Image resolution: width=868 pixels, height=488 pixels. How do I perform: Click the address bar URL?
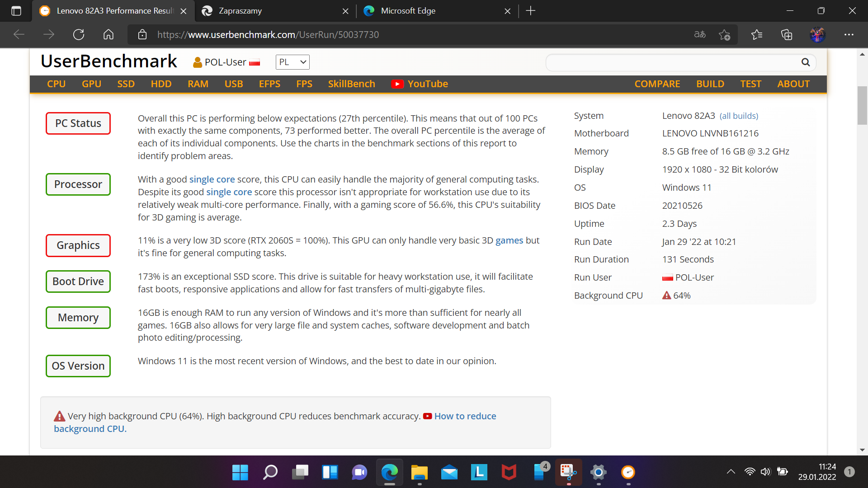point(268,35)
